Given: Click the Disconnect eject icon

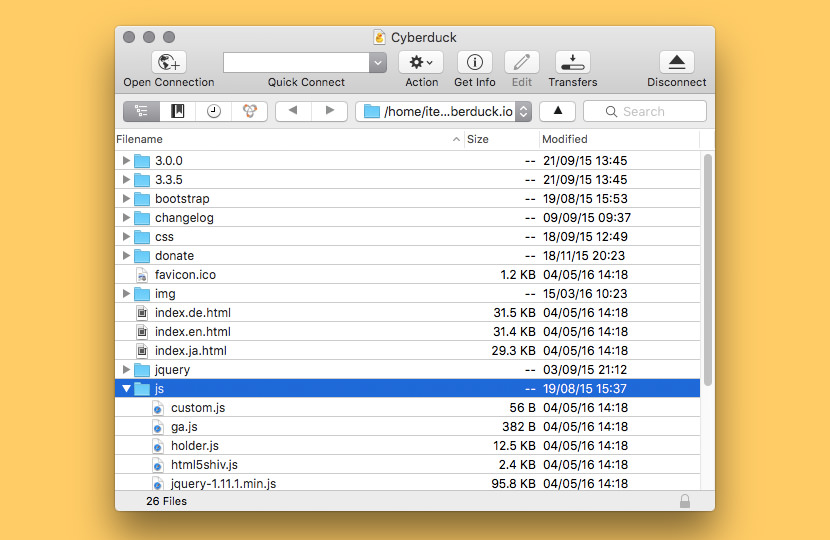Looking at the screenshot, I should [676, 62].
